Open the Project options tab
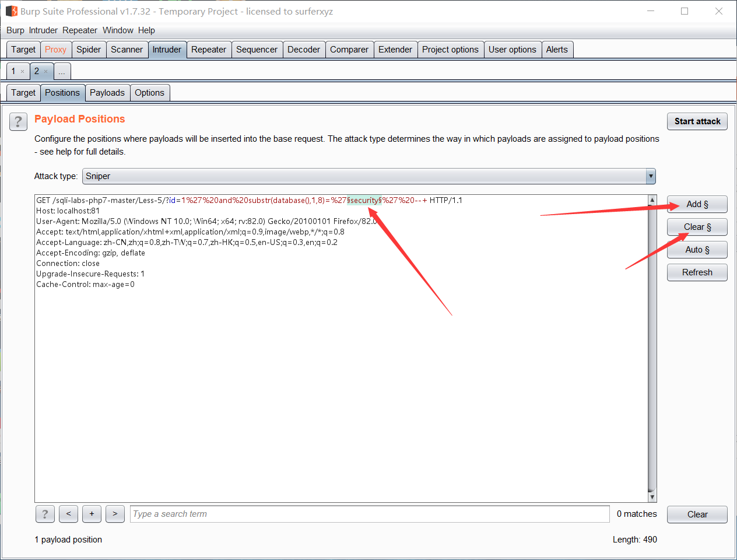 pyautogui.click(x=451, y=50)
